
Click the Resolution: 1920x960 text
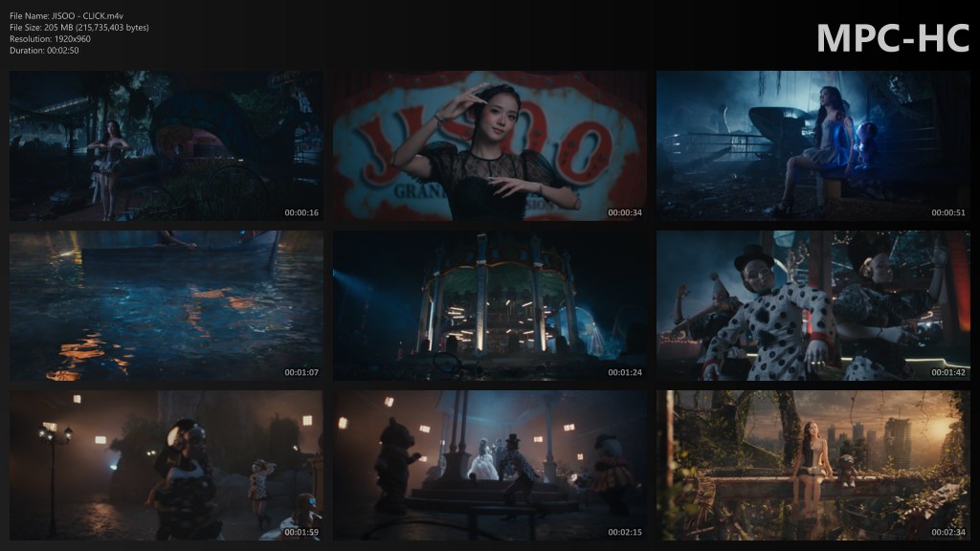pyautogui.click(x=50, y=38)
